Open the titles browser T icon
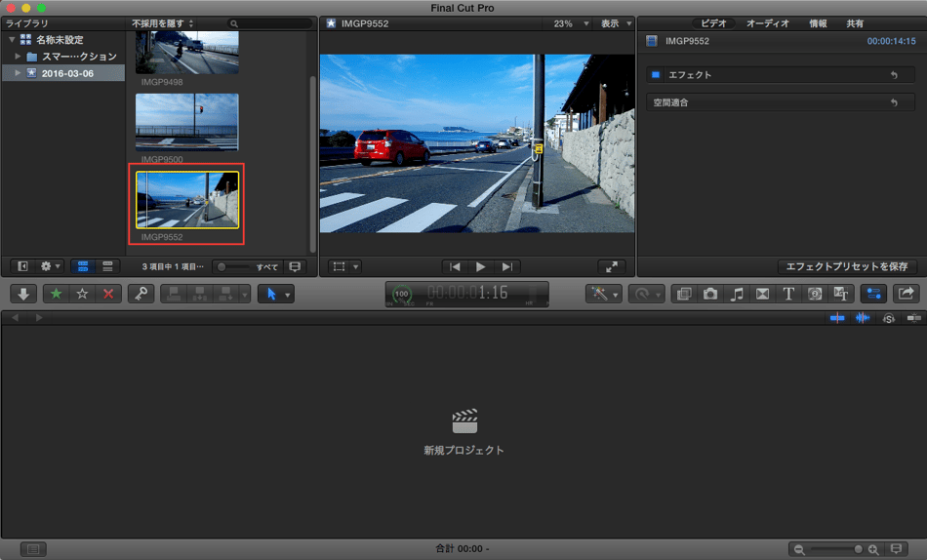927x560 pixels. pyautogui.click(x=788, y=294)
